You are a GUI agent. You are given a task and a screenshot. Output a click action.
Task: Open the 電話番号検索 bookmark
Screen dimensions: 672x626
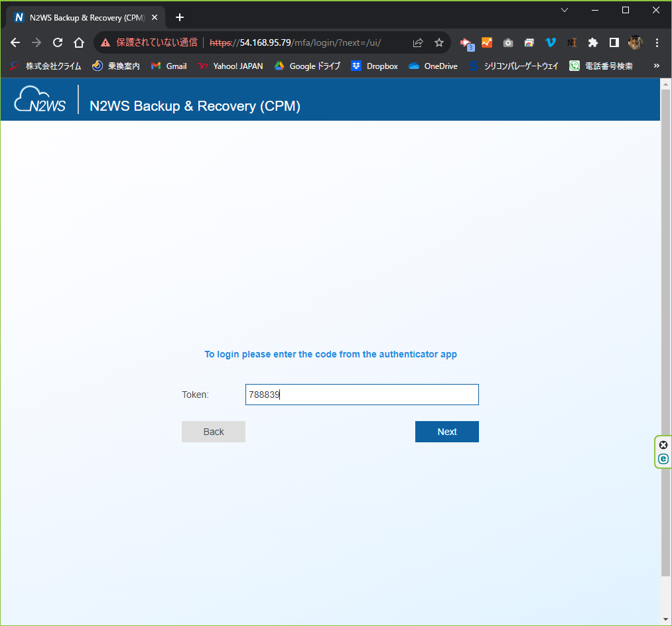tap(601, 66)
